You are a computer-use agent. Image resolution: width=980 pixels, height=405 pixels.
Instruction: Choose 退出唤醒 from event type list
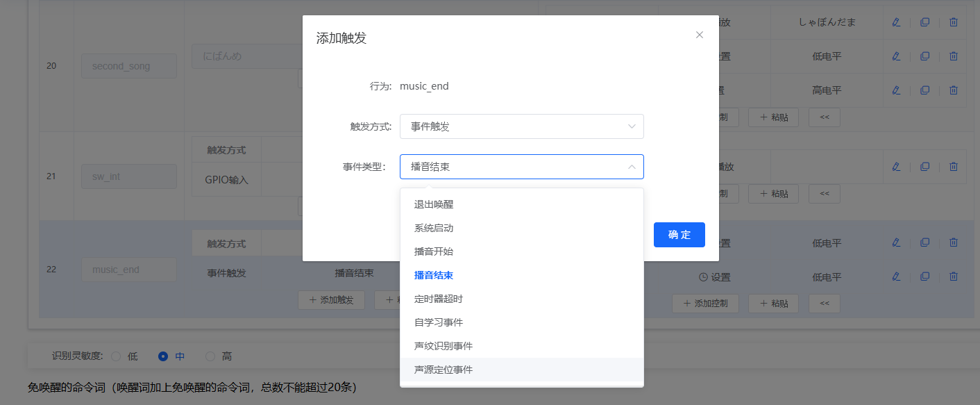[522, 204]
